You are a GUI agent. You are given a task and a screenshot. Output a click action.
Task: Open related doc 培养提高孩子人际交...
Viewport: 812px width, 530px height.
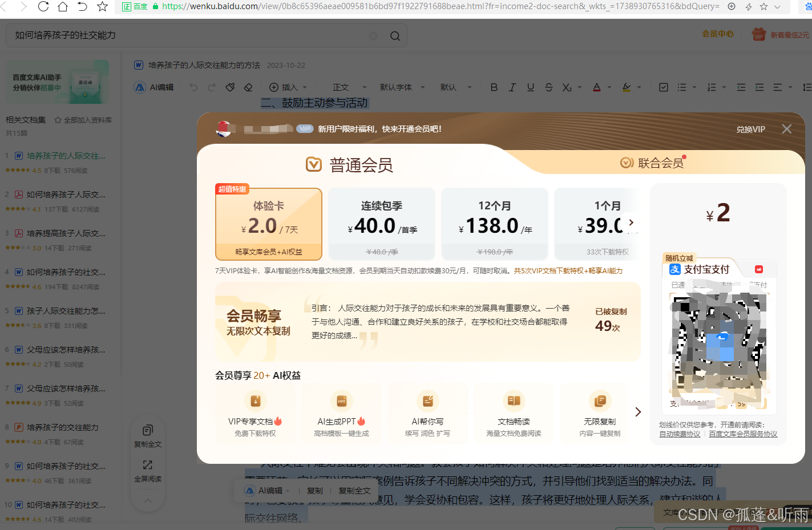pyautogui.click(x=66, y=233)
